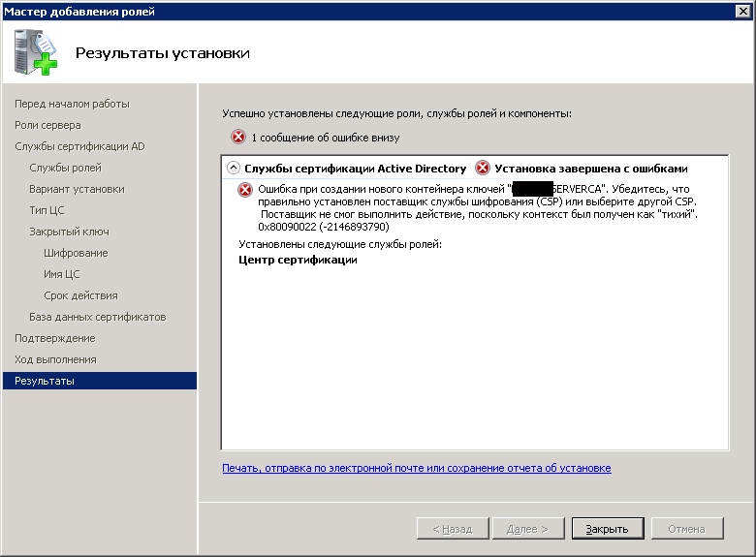Go to 'Службы сертификации AD' step
756x557 pixels.
[79, 146]
